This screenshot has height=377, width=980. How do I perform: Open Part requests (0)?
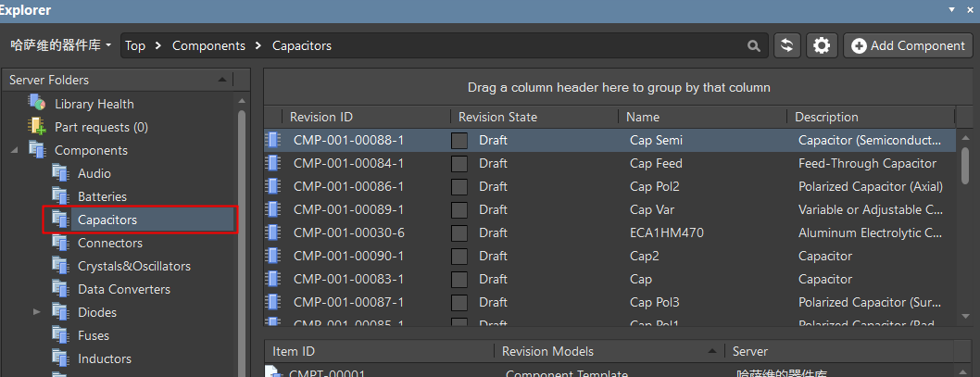tap(101, 127)
